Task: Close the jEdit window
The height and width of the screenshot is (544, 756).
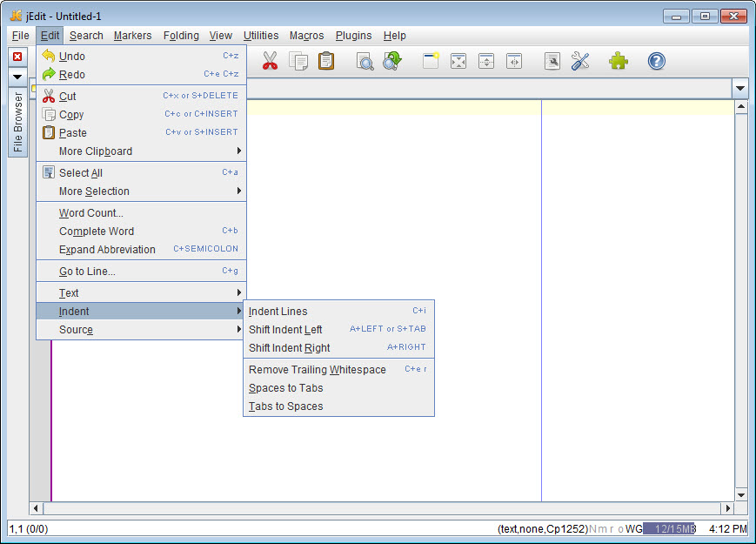Action: [733, 17]
